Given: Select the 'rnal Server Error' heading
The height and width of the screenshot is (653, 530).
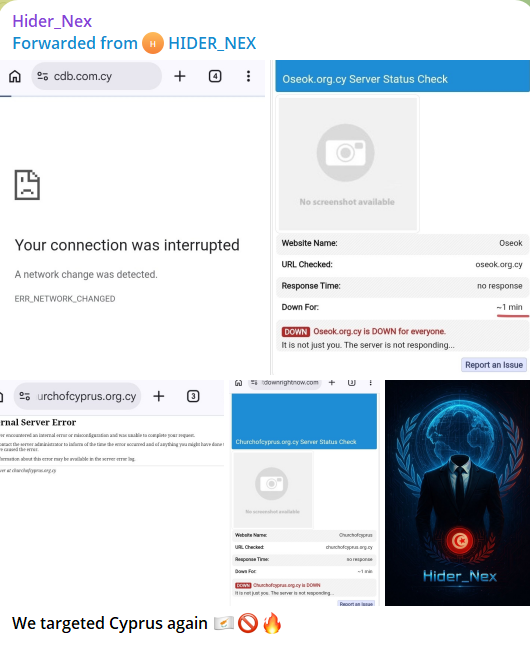Looking at the screenshot, I should pos(38,422).
